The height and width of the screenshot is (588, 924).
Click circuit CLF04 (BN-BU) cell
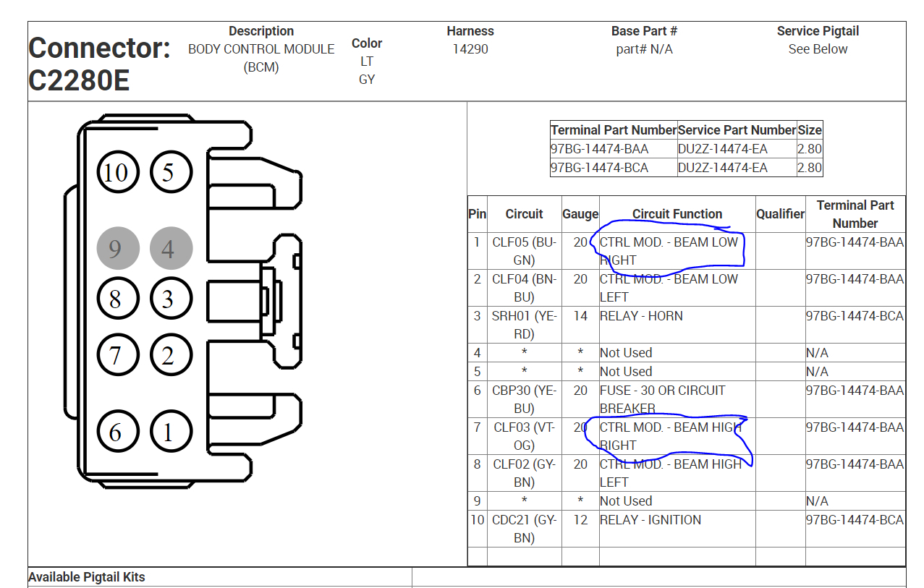(x=524, y=288)
